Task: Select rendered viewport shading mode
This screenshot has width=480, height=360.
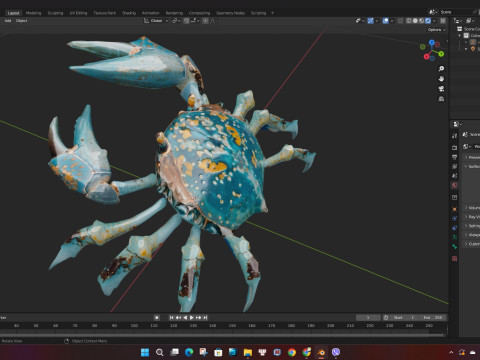Action: (x=428, y=21)
